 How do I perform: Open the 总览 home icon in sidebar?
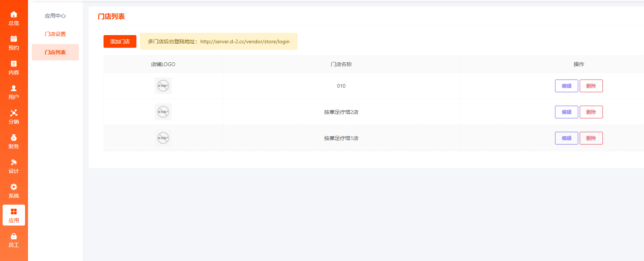pos(14,15)
